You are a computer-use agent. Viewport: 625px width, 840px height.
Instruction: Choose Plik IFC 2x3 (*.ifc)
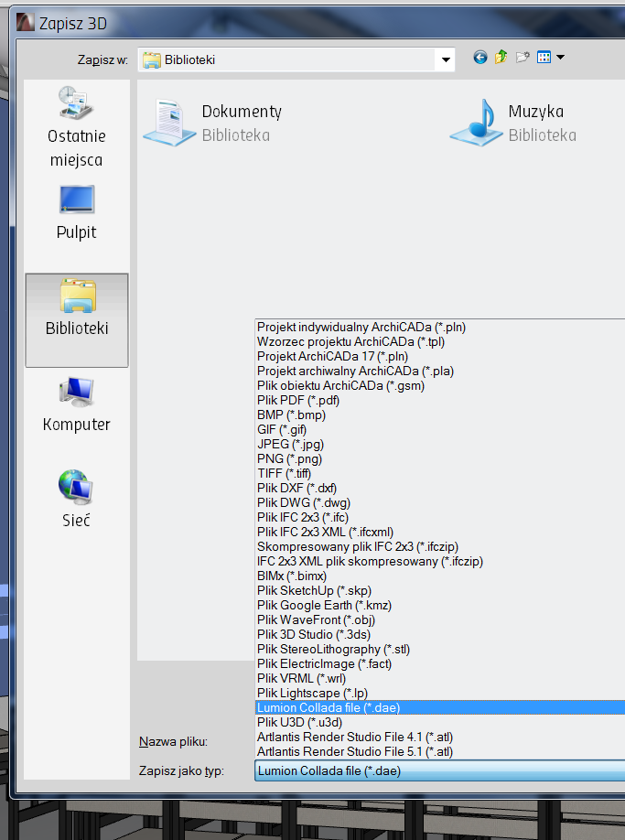point(439,518)
